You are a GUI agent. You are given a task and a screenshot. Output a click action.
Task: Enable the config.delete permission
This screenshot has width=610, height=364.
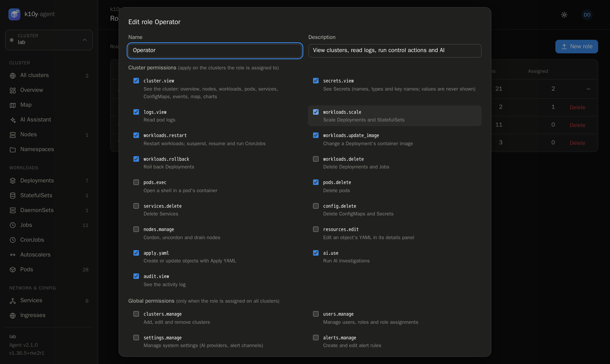(316, 206)
